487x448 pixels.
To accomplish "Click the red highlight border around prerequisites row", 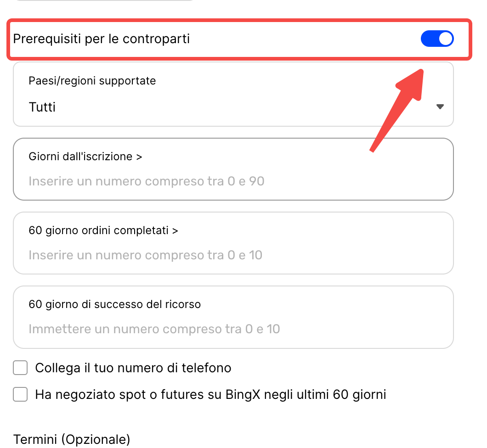I will coord(239,21).
